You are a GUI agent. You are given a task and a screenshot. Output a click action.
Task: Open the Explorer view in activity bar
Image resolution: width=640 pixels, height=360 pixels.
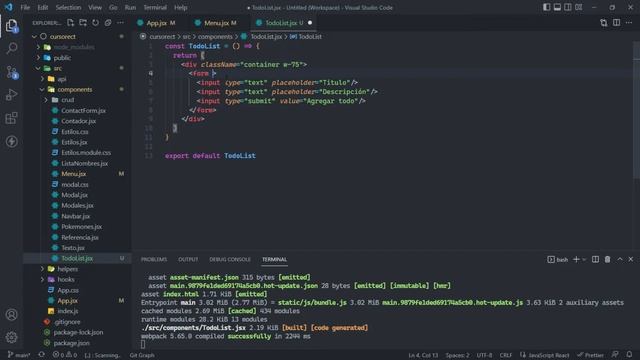point(11,26)
